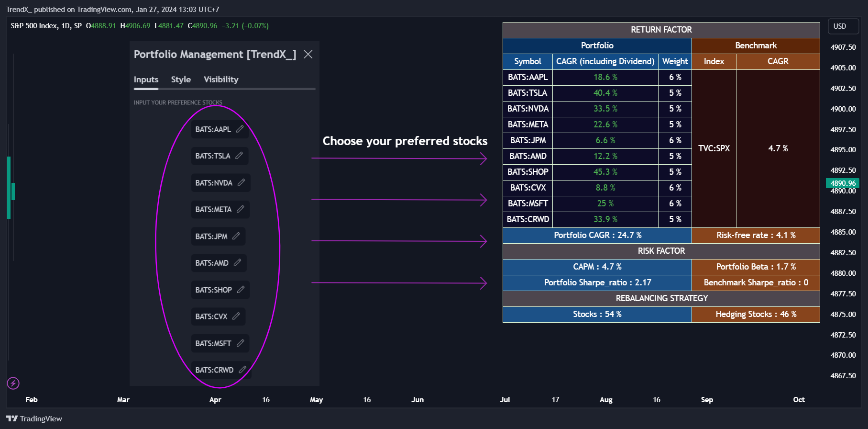Click Benchmark Sharpe_ratio : 0 cell
This screenshot has width=868, height=429.
pos(756,282)
